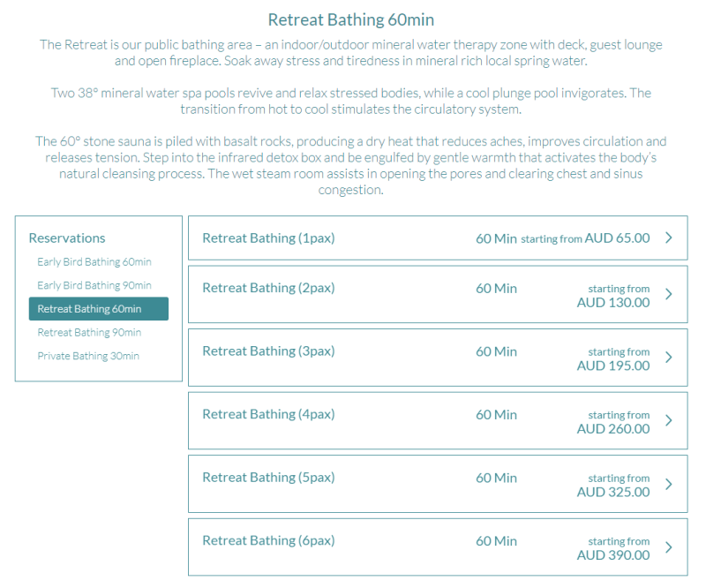Click the chevron arrow on Retreat Bathing (3pax)

669,357
